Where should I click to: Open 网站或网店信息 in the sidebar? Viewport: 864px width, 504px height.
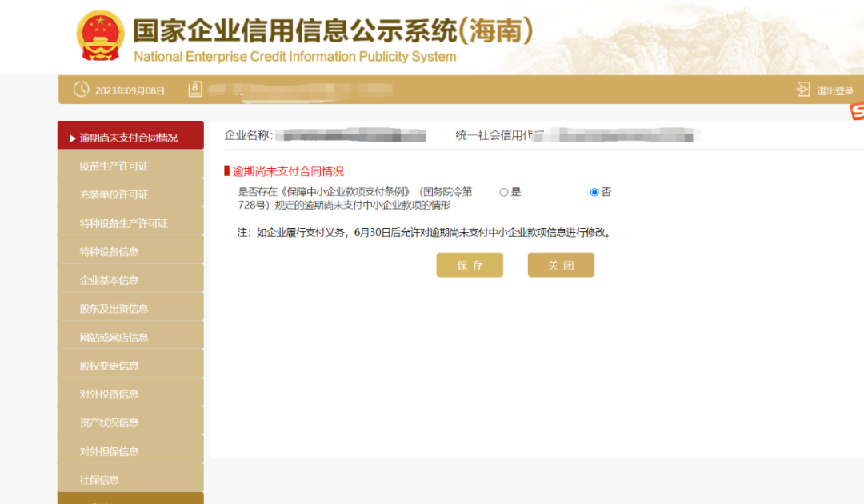tap(114, 338)
